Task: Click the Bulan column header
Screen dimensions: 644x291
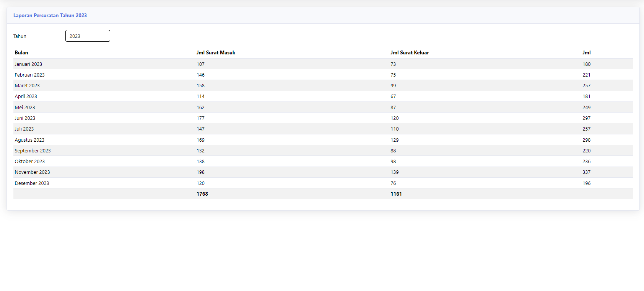Action: click(x=21, y=53)
